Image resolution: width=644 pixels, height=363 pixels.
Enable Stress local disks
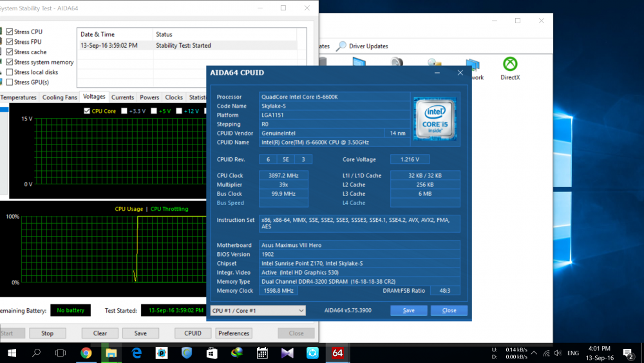pyautogui.click(x=10, y=72)
